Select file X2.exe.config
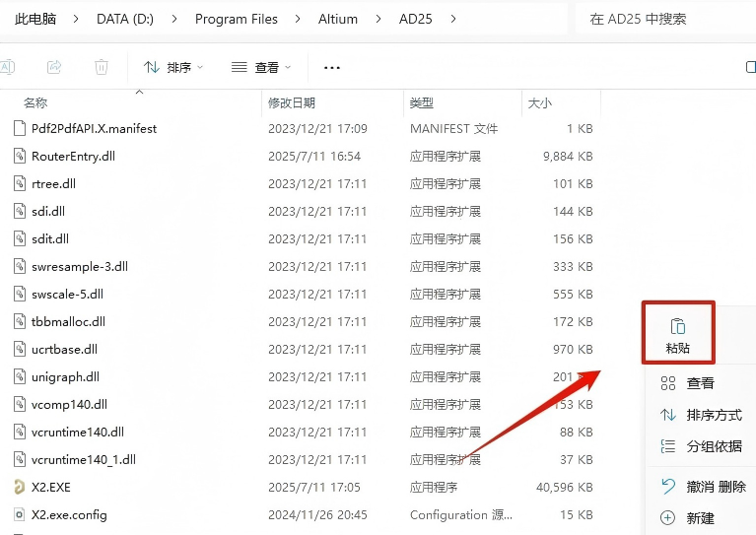 pos(69,514)
